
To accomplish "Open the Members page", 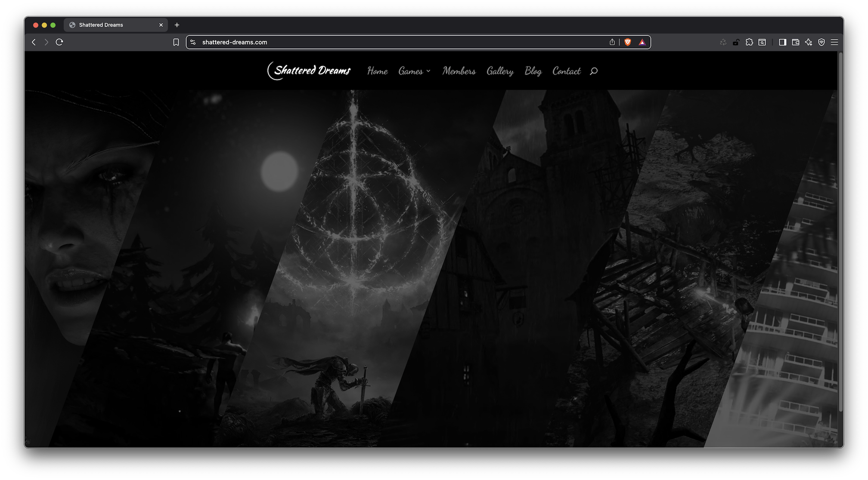I will (459, 71).
